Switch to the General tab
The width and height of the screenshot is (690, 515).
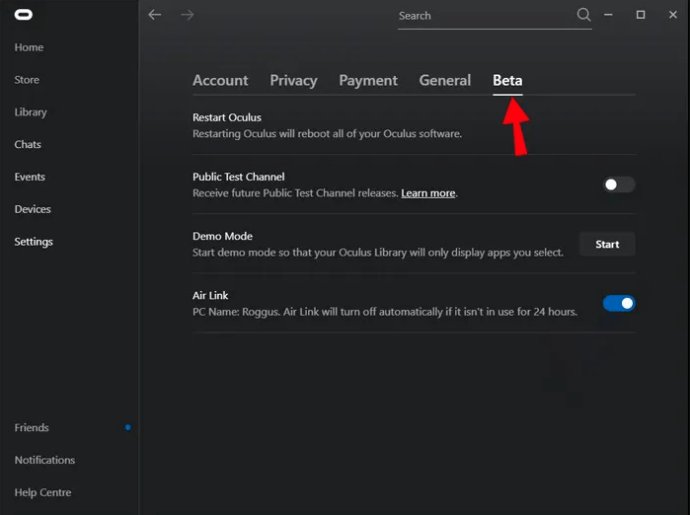[445, 81]
